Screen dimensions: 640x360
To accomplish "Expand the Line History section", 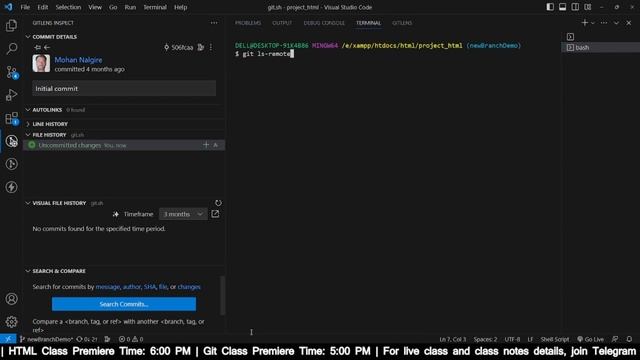I will pos(28,124).
